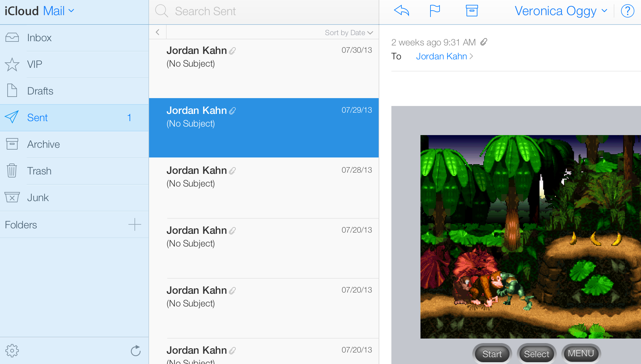
Task: Select the VIP star mailbox
Action: coord(34,64)
